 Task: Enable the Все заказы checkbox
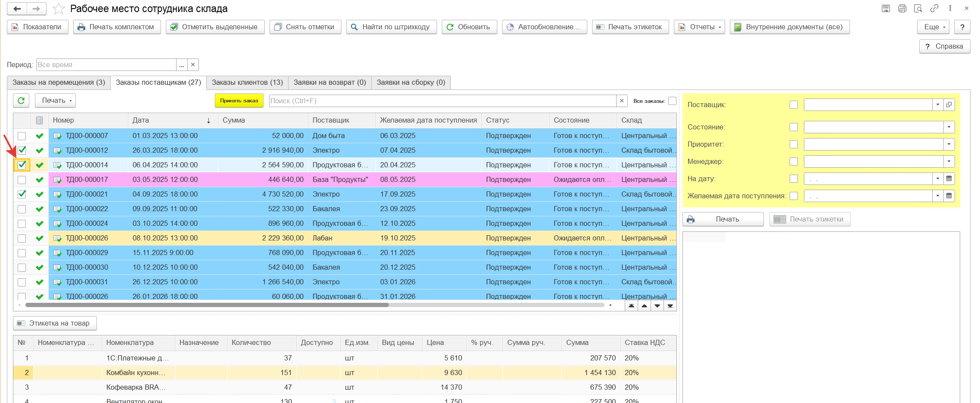672,101
